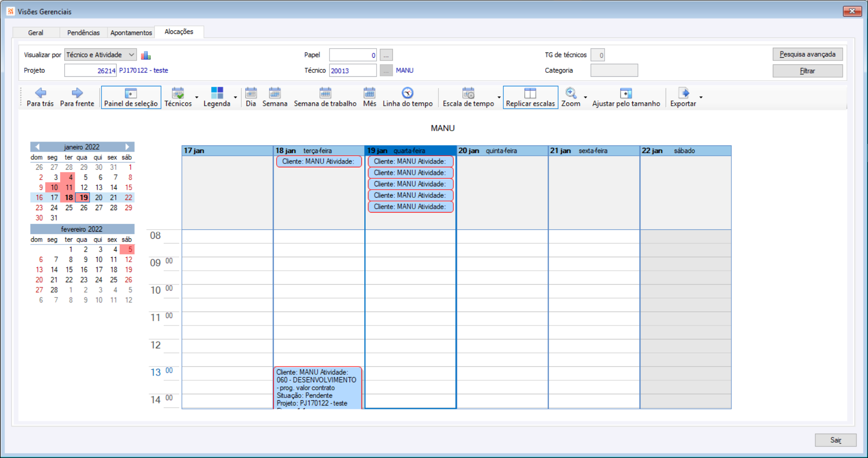Click the 22 jan sábado column header
Viewport: 868px width, 458px height.
click(x=686, y=151)
